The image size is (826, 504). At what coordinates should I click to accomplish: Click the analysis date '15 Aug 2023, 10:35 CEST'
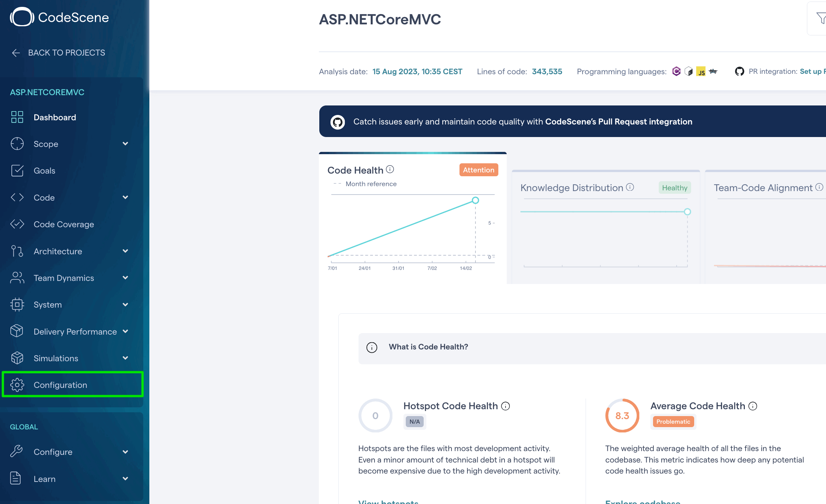click(x=417, y=72)
